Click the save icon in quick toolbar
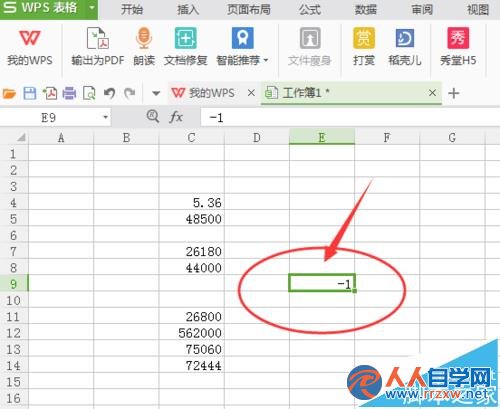Image resolution: width=500 pixels, height=409 pixels. pos(30,93)
